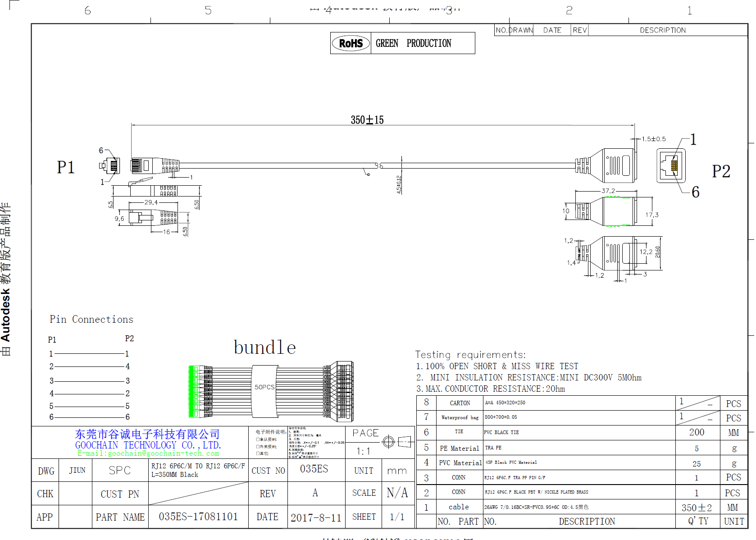Click the date field 2017-8-11

316,517
